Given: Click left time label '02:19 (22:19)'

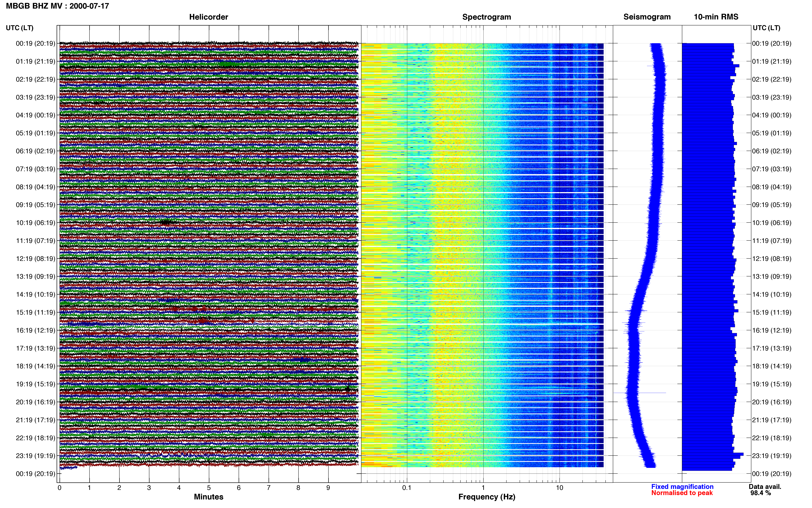Looking at the screenshot, I should click(x=35, y=79).
